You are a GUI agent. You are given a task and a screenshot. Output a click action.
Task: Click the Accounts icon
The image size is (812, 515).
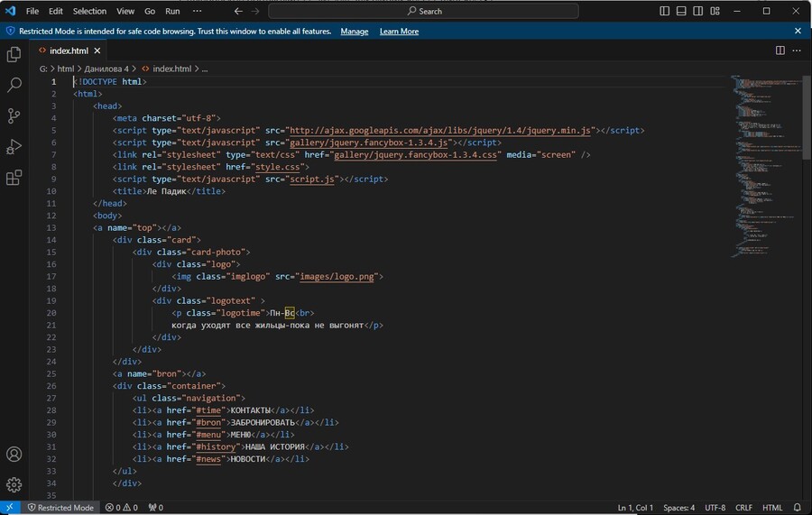click(14, 455)
